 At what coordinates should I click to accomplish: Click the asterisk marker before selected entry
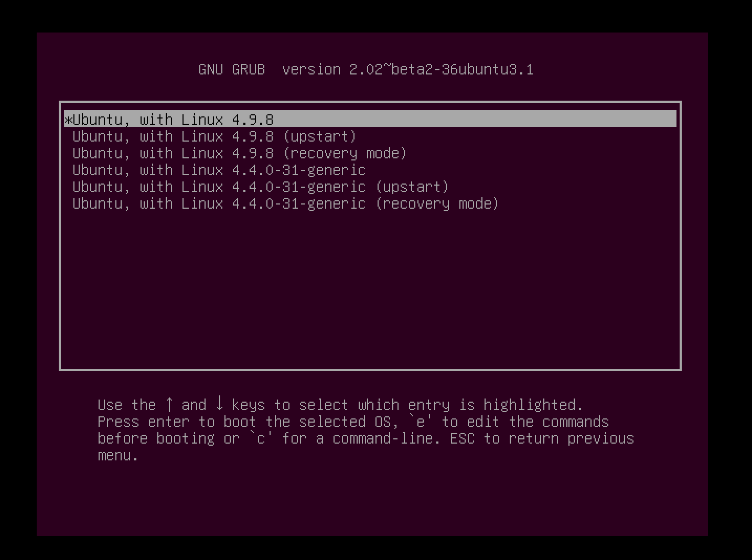[x=68, y=120]
